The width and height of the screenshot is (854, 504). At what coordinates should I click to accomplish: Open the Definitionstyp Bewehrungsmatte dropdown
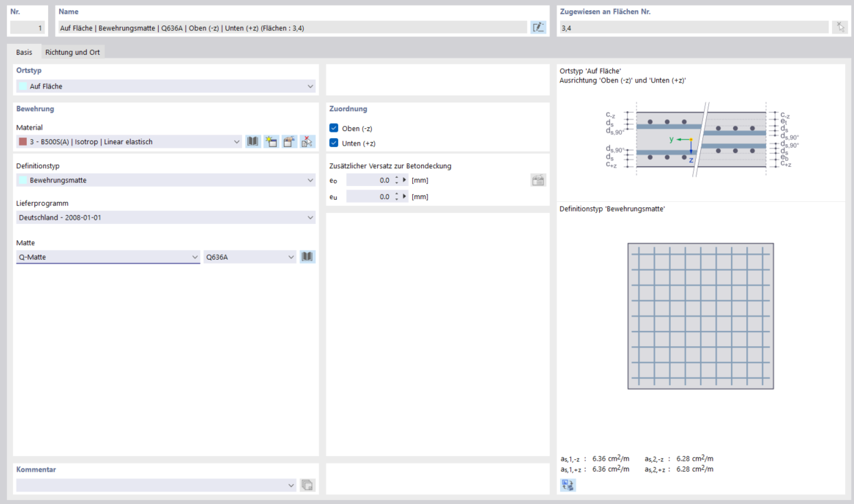point(166,181)
